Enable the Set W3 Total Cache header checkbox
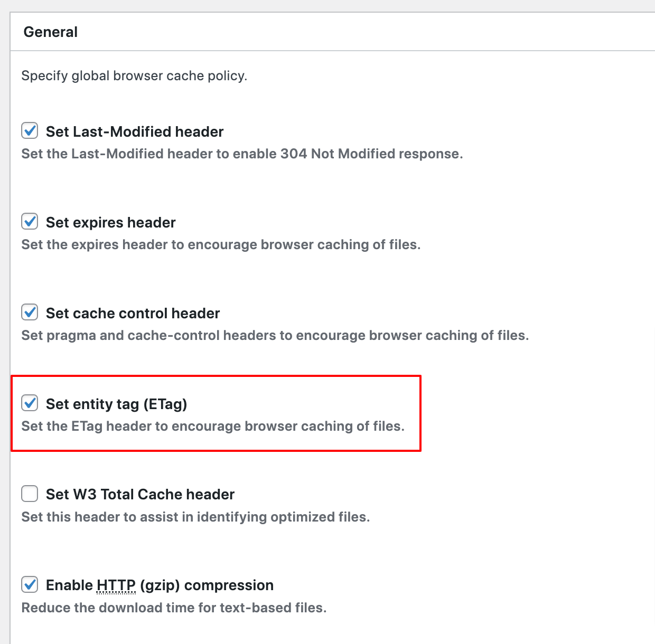This screenshot has height=644, width=655. click(x=30, y=494)
